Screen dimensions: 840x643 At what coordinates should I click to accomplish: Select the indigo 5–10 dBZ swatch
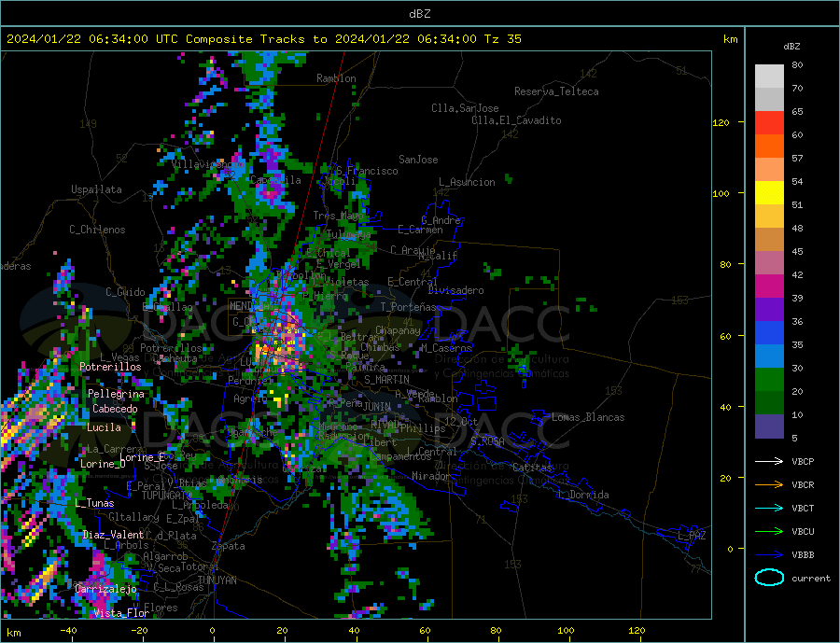point(769,426)
